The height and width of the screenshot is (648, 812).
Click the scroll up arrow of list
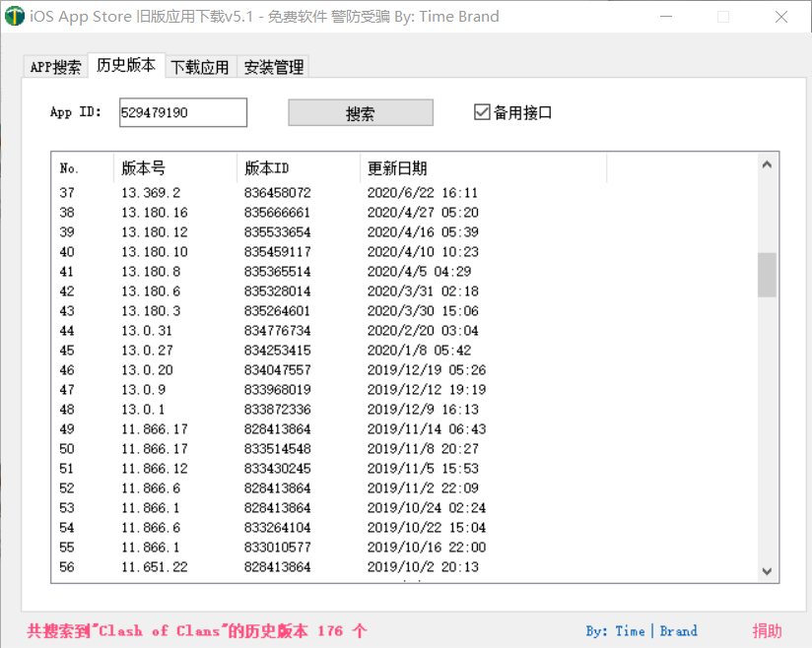click(767, 165)
